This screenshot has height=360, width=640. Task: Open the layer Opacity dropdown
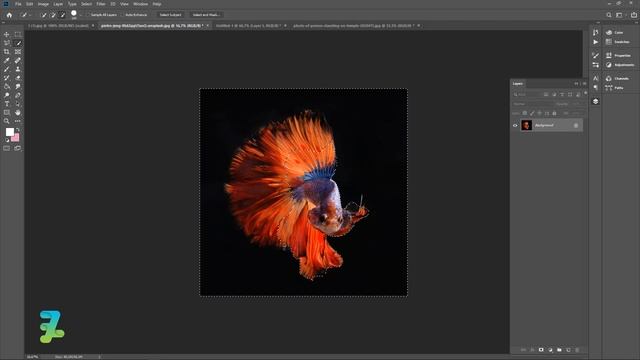click(576, 104)
